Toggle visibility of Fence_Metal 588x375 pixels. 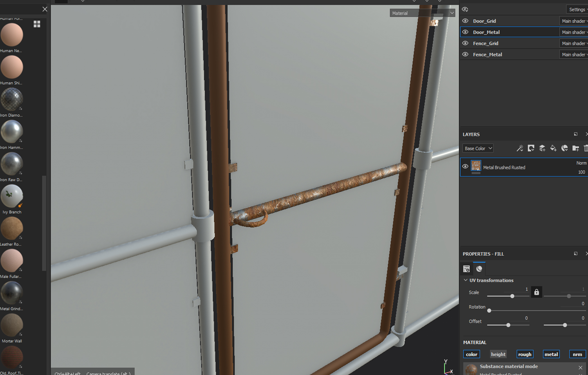click(465, 54)
